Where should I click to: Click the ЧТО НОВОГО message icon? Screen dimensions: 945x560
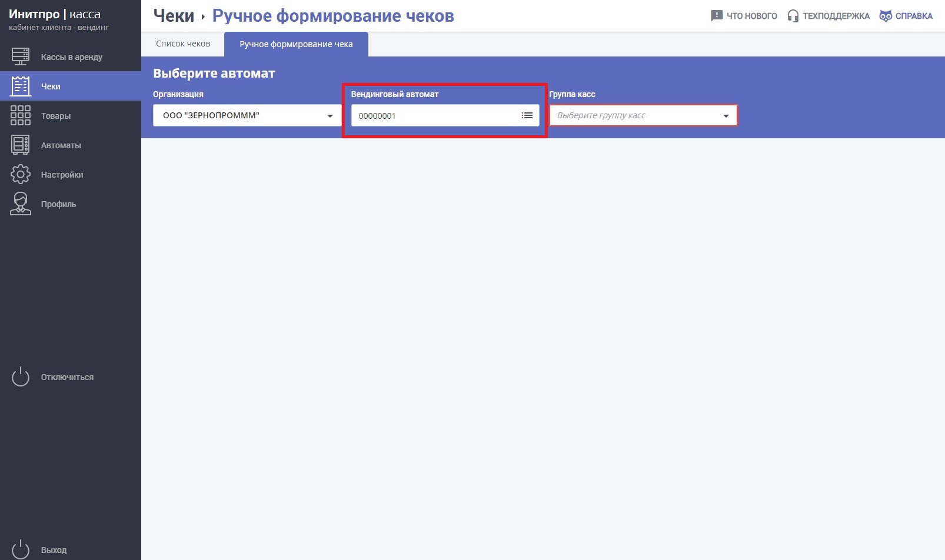point(716,16)
